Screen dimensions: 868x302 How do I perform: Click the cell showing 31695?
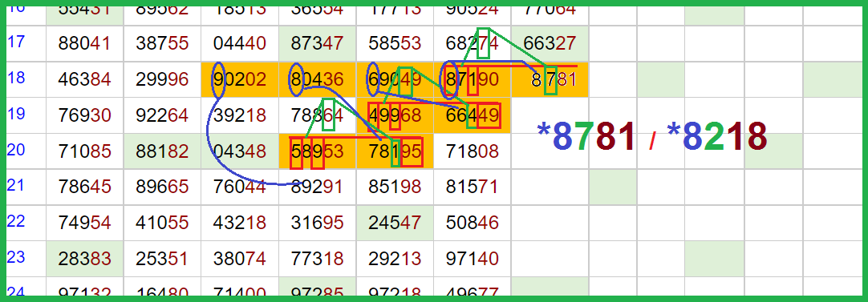click(317, 223)
